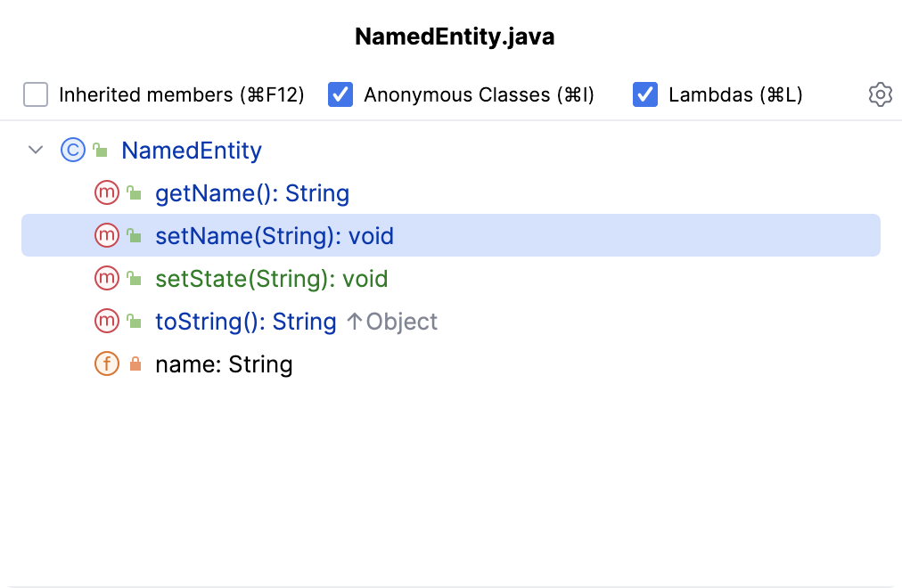Jump to setState(String): void method
This screenshot has width=902, height=588.
coord(271,278)
